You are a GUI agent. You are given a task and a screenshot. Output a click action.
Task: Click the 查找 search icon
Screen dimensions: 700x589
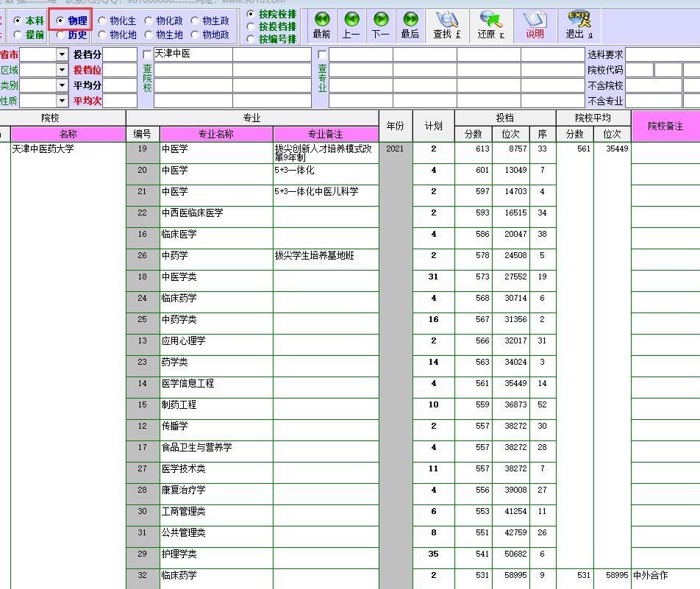pyautogui.click(x=447, y=20)
